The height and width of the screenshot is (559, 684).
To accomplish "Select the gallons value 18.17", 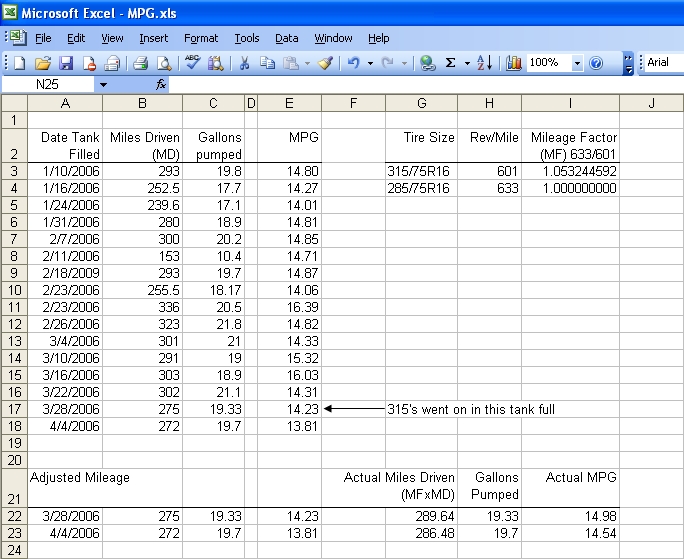I will (x=213, y=290).
